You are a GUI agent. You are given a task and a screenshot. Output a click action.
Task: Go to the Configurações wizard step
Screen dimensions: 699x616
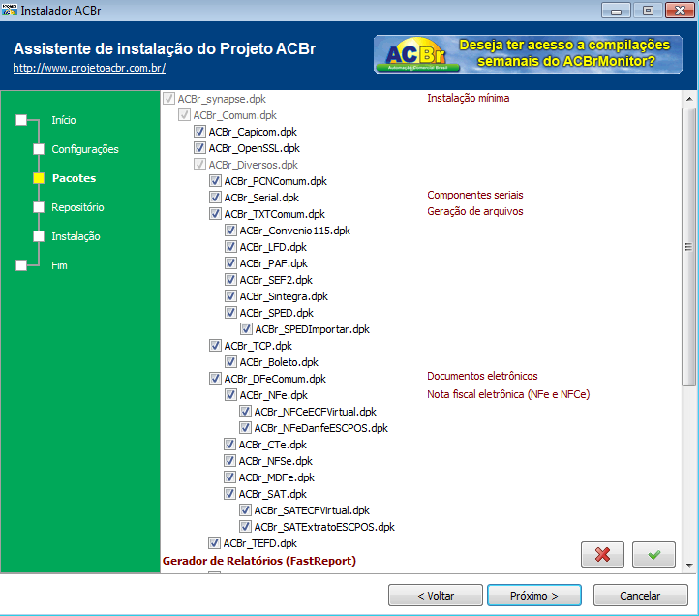pyautogui.click(x=84, y=149)
